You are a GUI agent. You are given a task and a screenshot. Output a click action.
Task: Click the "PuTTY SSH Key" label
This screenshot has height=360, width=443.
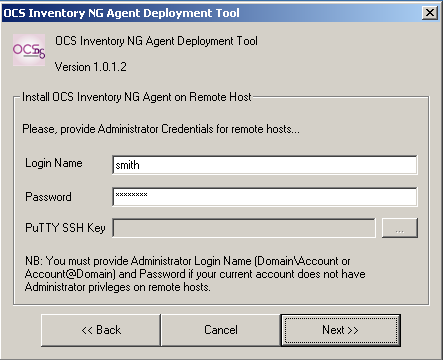65,228
